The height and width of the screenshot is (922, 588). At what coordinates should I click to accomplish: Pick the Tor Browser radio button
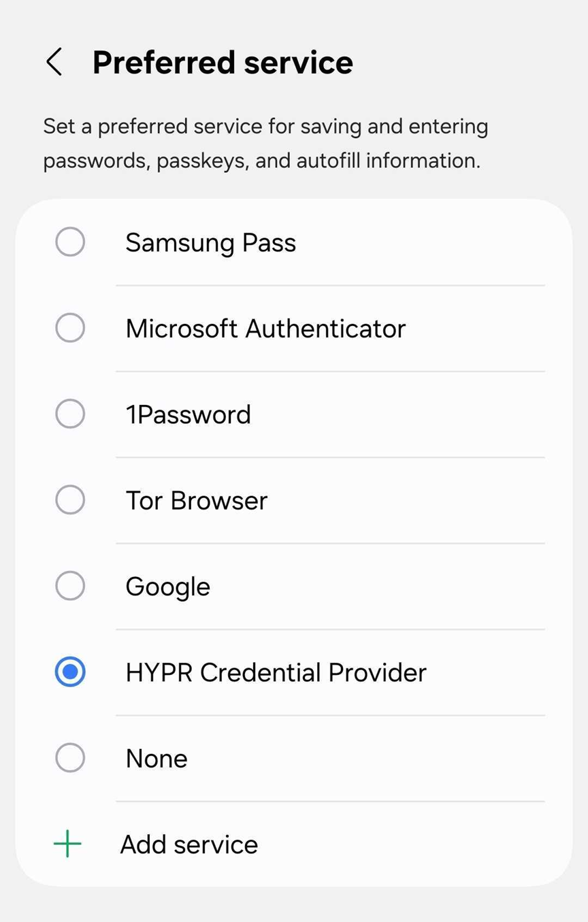pyautogui.click(x=70, y=500)
